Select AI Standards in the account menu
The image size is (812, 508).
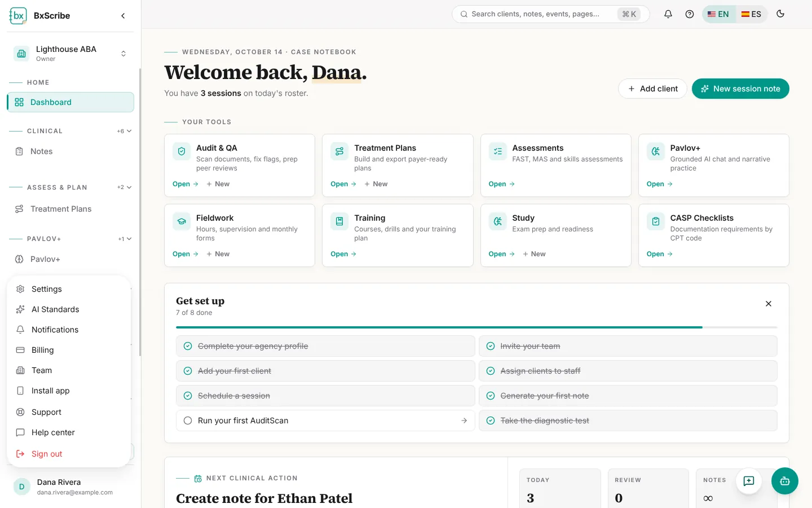(x=69, y=309)
